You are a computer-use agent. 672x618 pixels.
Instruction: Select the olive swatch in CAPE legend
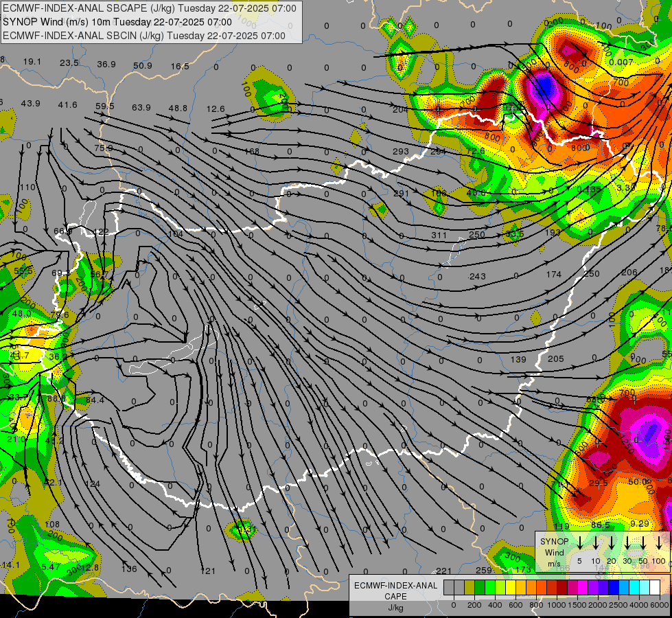[470, 588]
